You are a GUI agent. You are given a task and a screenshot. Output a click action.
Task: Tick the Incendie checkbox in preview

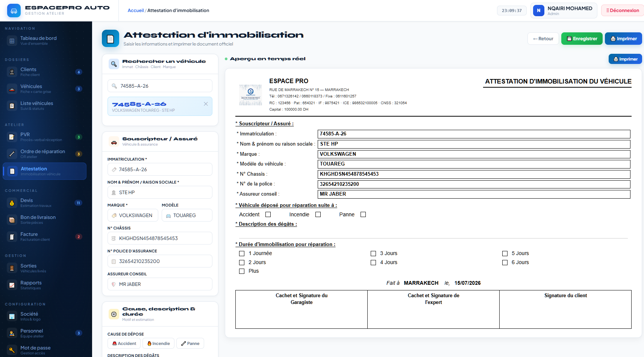tap(318, 214)
